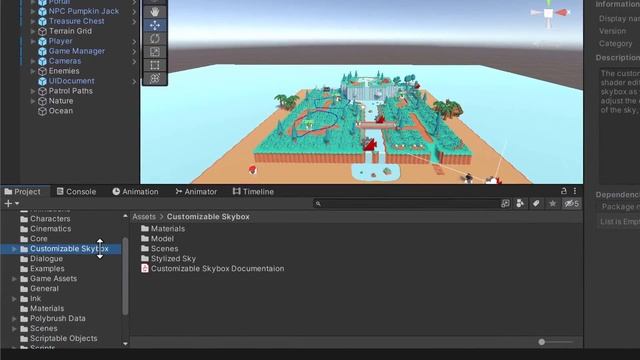
Task: Click the Stylized Sky folder icon
Action: (x=144, y=258)
